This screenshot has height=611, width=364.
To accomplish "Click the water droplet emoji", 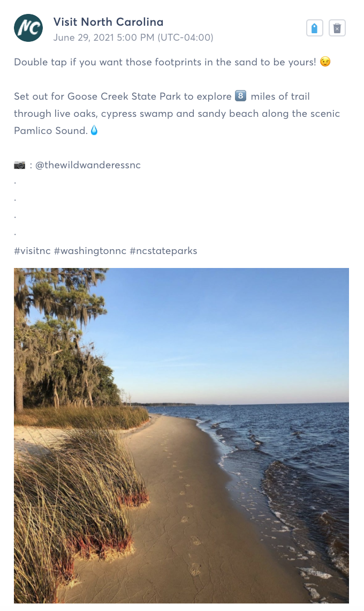I will click(94, 130).
